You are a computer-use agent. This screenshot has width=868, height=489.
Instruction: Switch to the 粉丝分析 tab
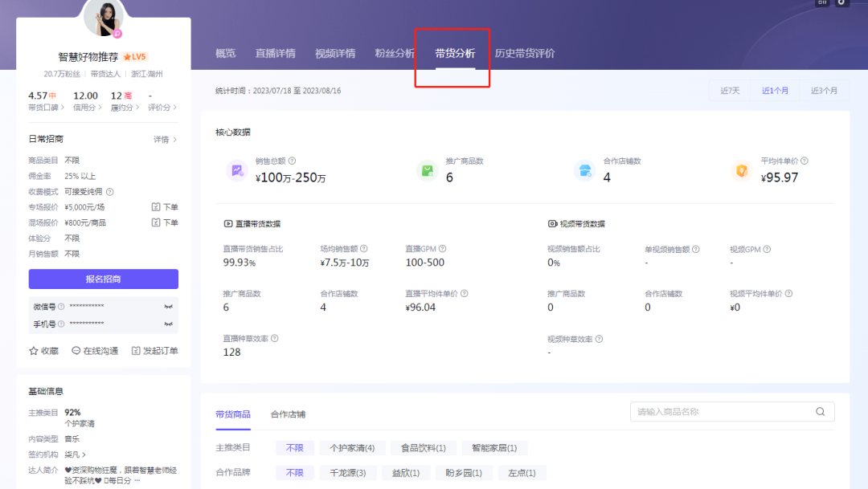[395, 54]
